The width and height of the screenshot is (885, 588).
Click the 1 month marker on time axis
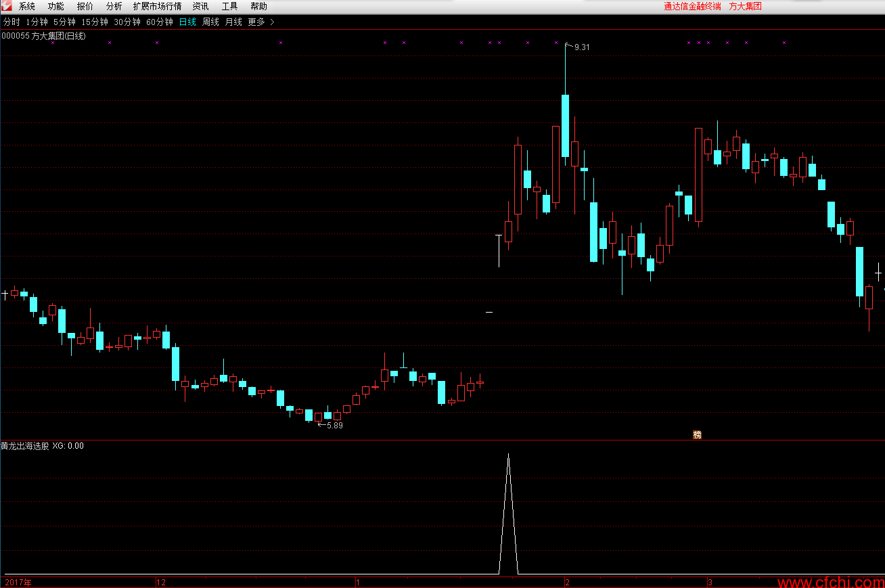click(359, 582)
